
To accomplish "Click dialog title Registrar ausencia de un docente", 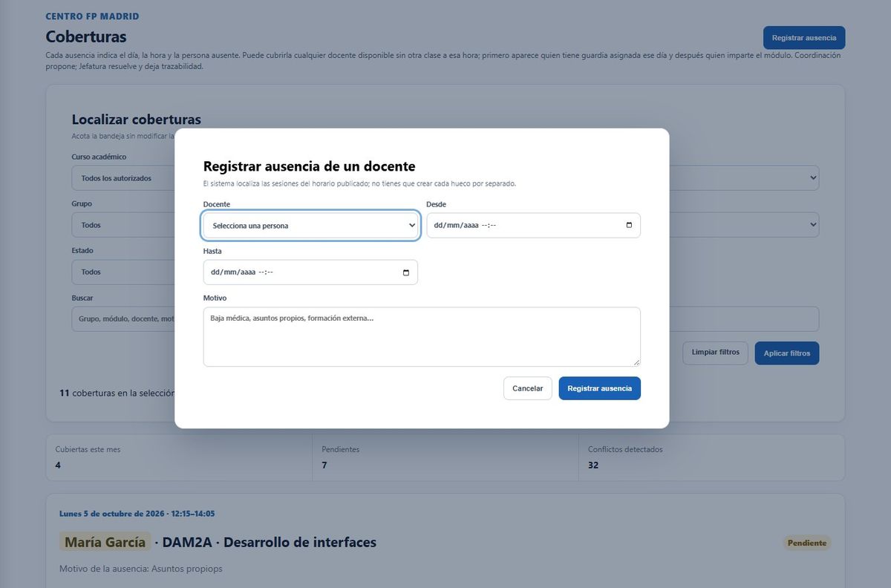I will pos(310,166).
